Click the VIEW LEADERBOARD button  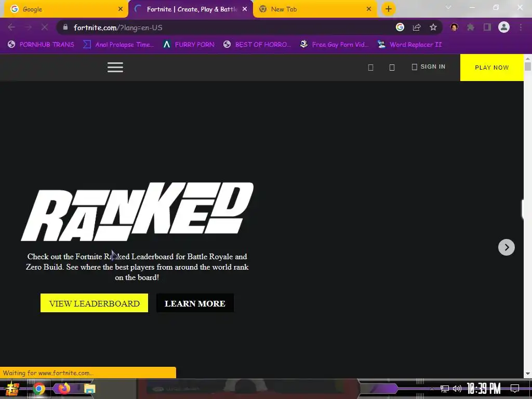click(95, 303)
